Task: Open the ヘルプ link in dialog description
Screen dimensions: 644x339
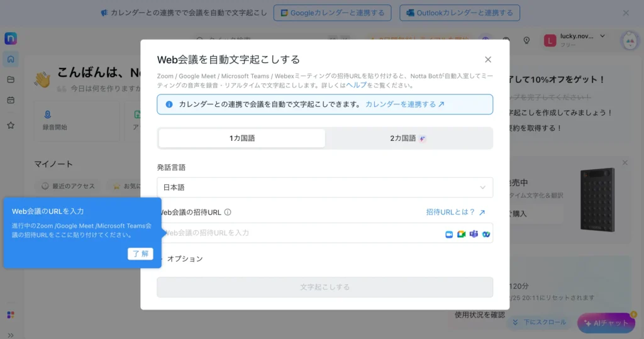Action: pos(356,85)
